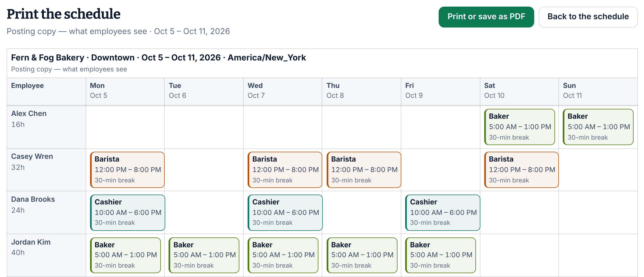Image resolution: width=644 pixels, height=277 pixels.
Task: Click Alex Chen's 16h weekly total
Action: pyautogui.click(x=18, y=124)
